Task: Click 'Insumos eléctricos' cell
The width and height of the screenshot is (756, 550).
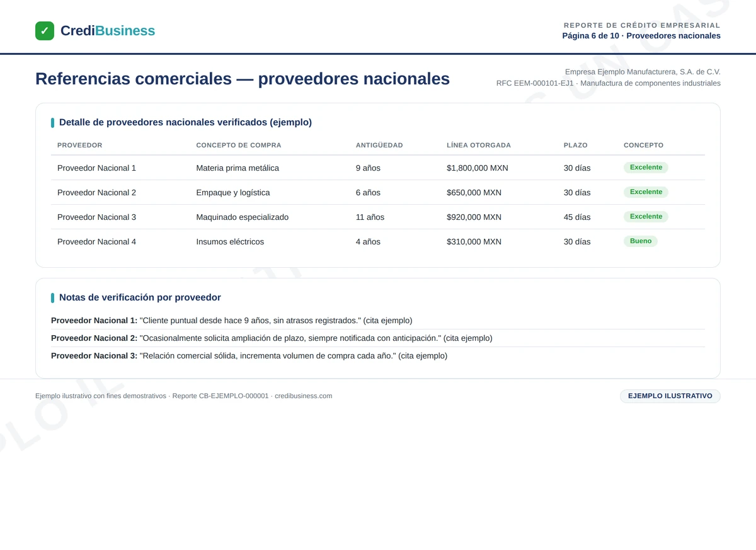Action: [230, 242]
